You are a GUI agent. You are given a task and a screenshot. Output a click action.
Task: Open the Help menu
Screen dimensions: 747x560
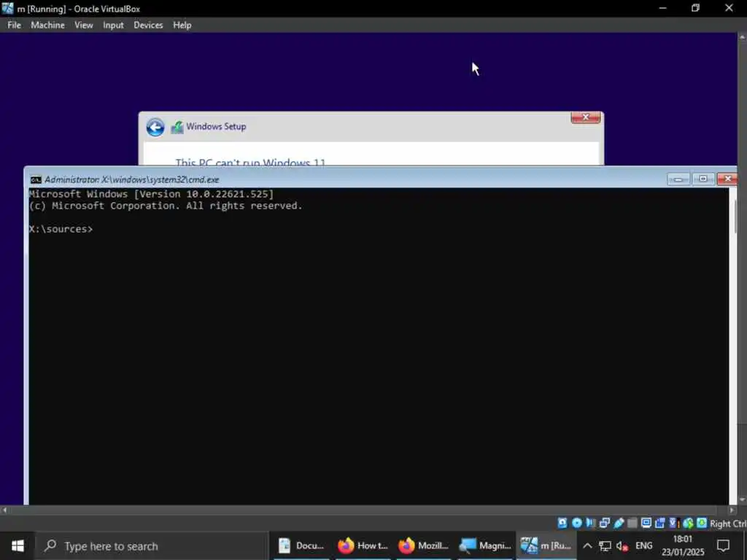(182, 26)
